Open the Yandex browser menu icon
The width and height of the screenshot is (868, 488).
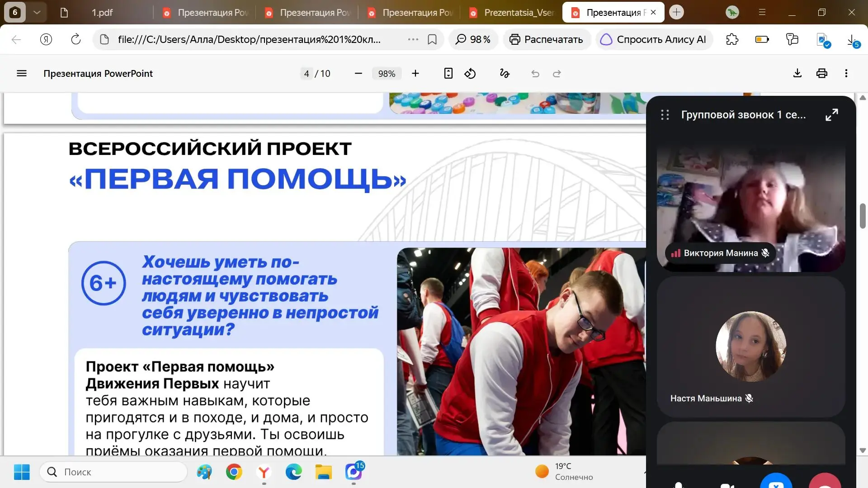[x=762, y=12]
